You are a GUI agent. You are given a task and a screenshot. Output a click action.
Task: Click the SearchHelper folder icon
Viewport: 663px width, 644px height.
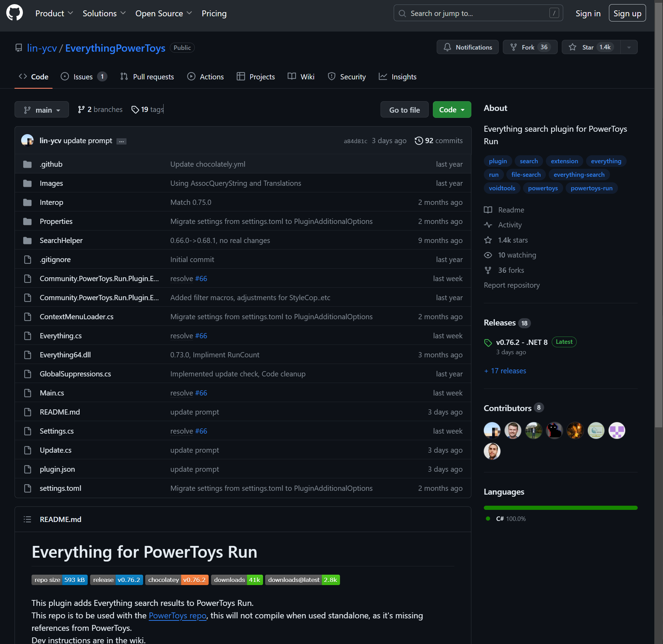pyautogui.click(x=27, y=240)
